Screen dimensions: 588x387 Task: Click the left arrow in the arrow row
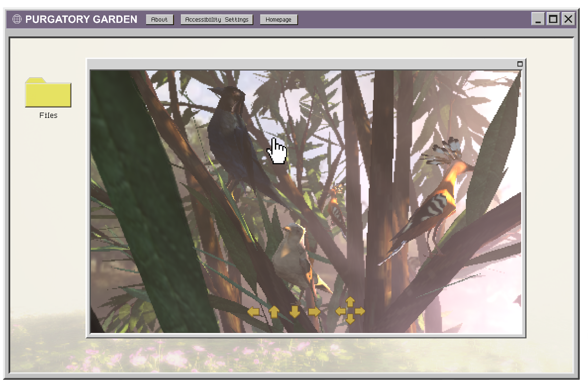[253, 312]
